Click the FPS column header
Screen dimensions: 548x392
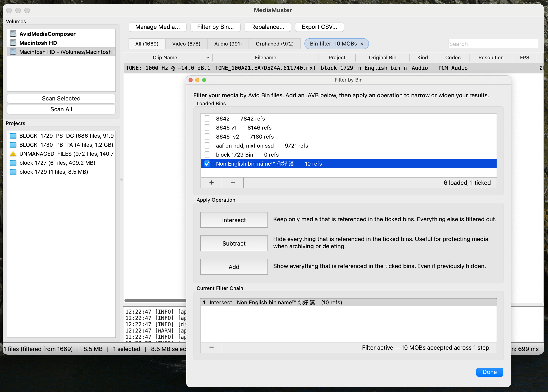[525, 57]
